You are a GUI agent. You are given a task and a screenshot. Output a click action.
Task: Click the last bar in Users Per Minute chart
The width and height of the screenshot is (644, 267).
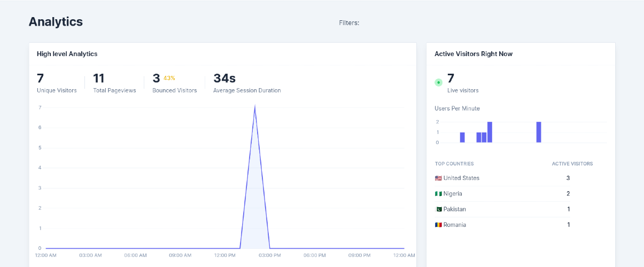pyautogui.click(x=539, y=132)
